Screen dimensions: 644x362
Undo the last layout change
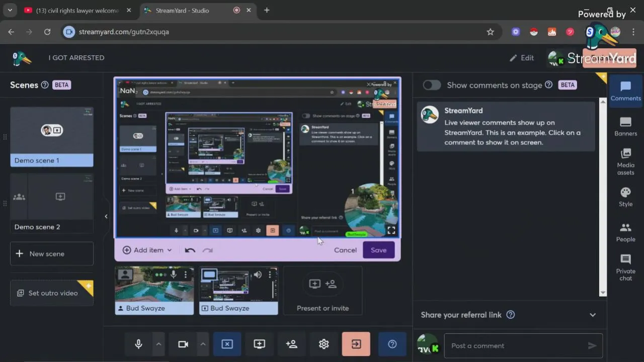coord(190,250)
